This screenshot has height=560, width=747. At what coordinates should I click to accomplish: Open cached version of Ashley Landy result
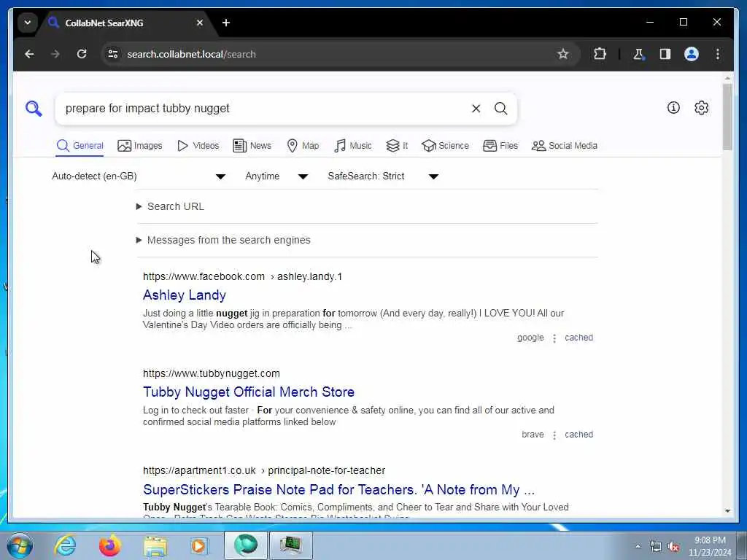coord(578,338)
